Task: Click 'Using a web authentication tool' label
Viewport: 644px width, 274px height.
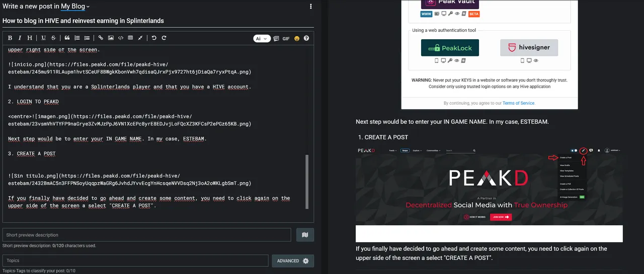Action: (444, 30)
